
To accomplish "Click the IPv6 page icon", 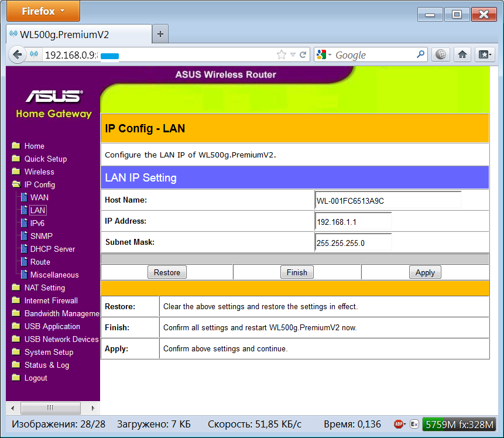I will click(x=24, y=223).
